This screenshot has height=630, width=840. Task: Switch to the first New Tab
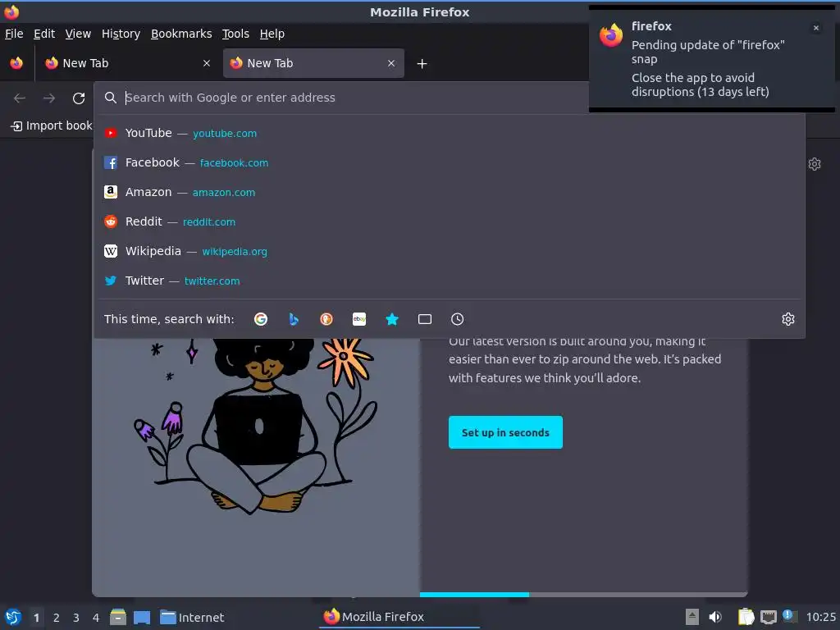click(127, 63)
